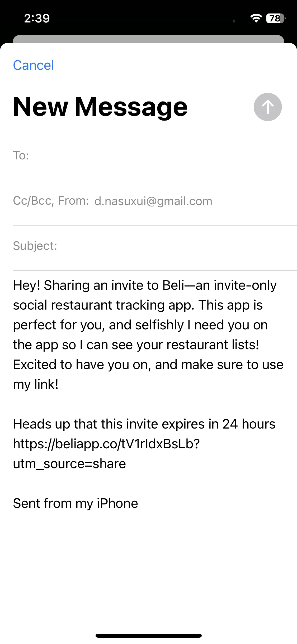Tap the Subject: field

pyautogui.click(x=155, y=246)
